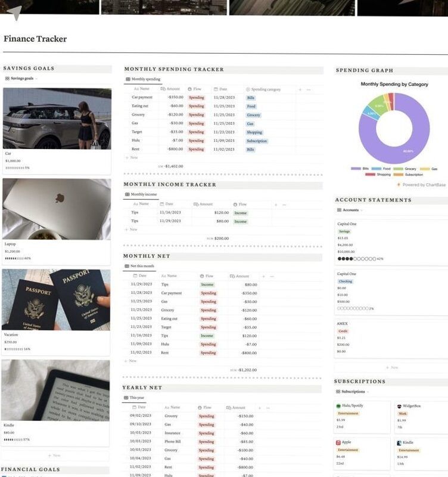Screen dimensions: 448x477
Task: Add a property in Monthly spending table
Action: (300, 89)
